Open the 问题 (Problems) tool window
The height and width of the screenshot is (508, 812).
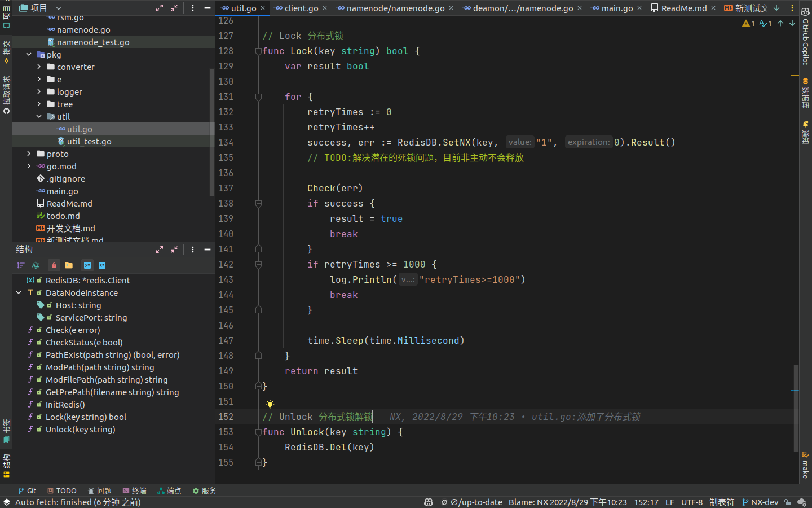coord(100,491)
